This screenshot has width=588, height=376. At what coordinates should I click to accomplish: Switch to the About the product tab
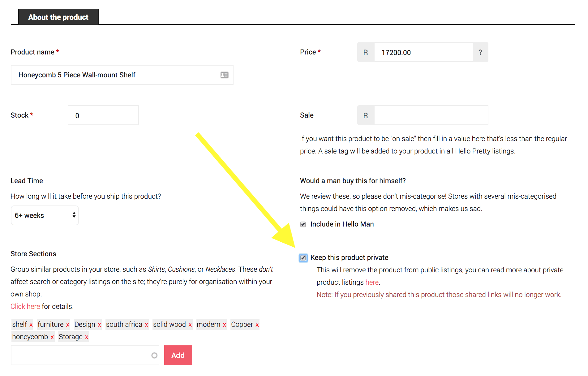tap(58, 17)
